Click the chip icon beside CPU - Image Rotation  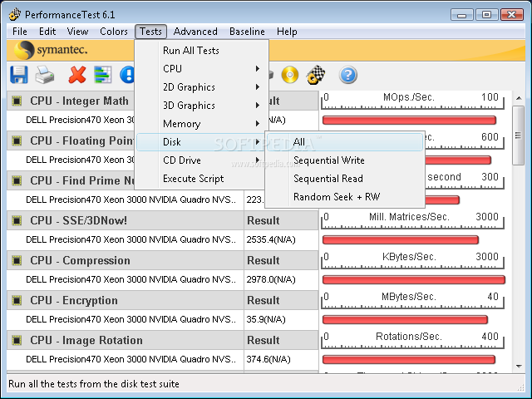pyautogui.click(x=17, y=340)
